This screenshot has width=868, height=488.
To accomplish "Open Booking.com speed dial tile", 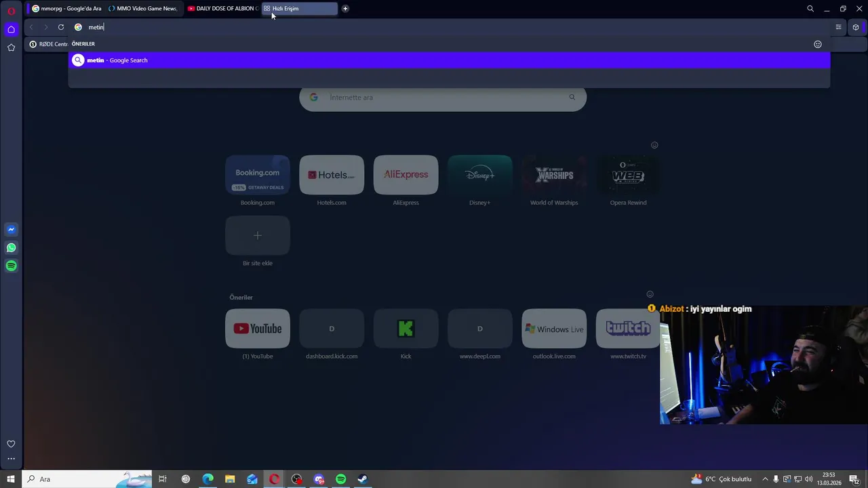I will click(x=258, y=175).
